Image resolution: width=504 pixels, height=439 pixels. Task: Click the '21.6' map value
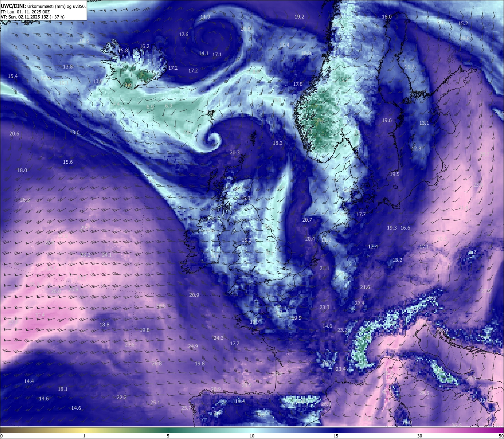point(365,287)
